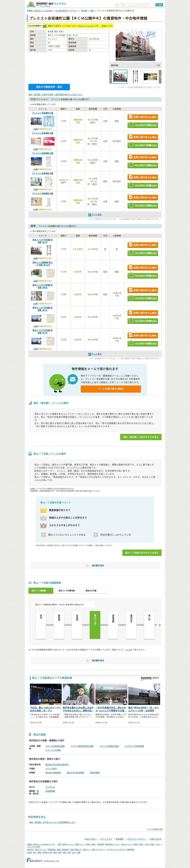The width and height of the screenshot is (190, 868).
Task: Expand 他の駅を見る below the station impressions
Action: pos(95,566)
